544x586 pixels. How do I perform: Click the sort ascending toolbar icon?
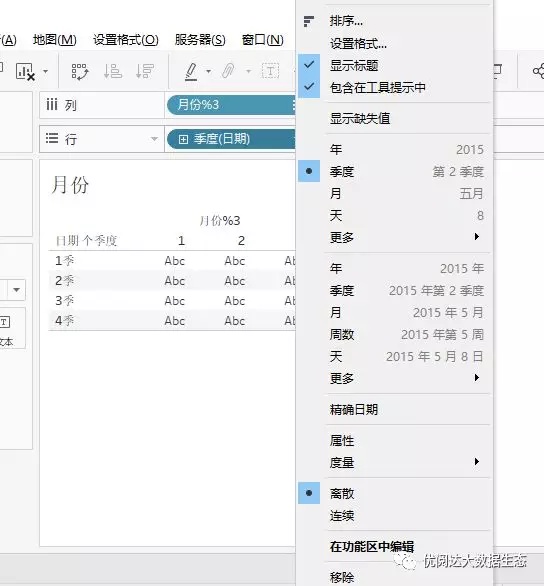click(x=112, y=71)
